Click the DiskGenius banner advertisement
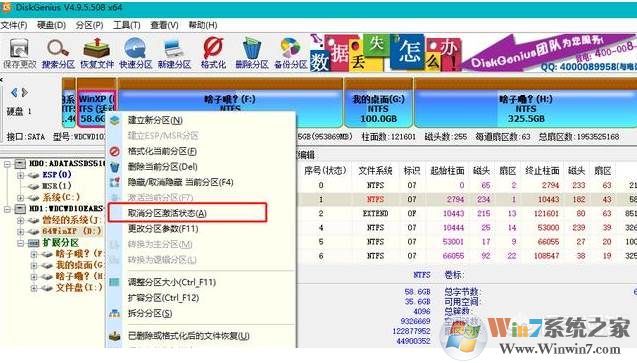This screenshot has height=363, width=637. point(473,53)
